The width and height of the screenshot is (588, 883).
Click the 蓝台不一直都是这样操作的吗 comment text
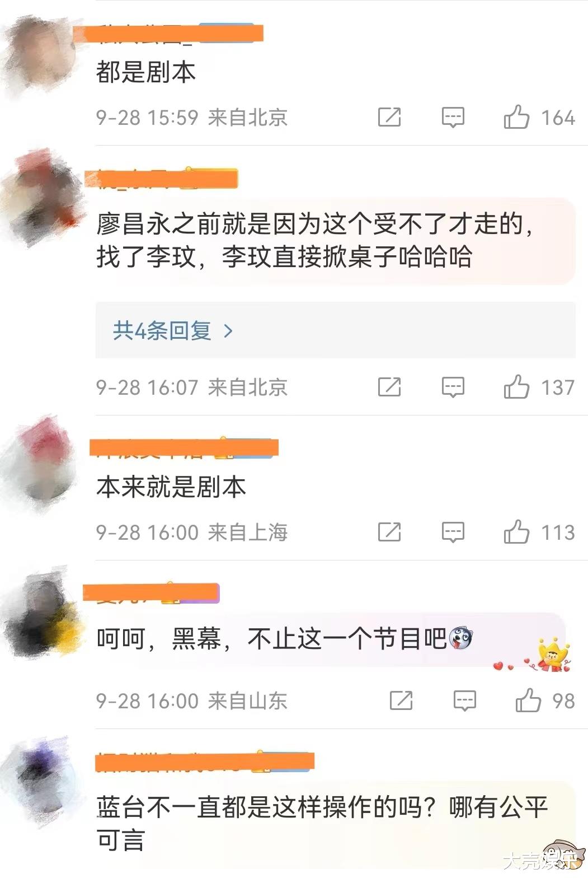tap(322, 823)
